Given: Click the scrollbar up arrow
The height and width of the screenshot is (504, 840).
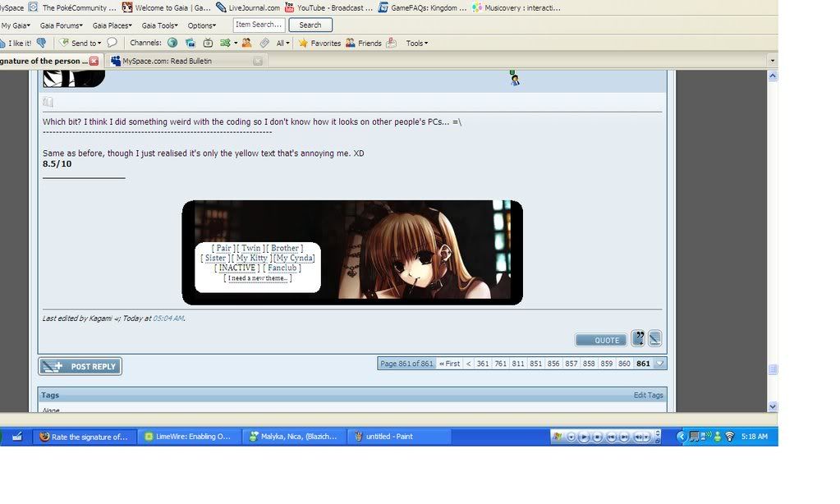Looking at the screenshot, I should pos(773,76).
